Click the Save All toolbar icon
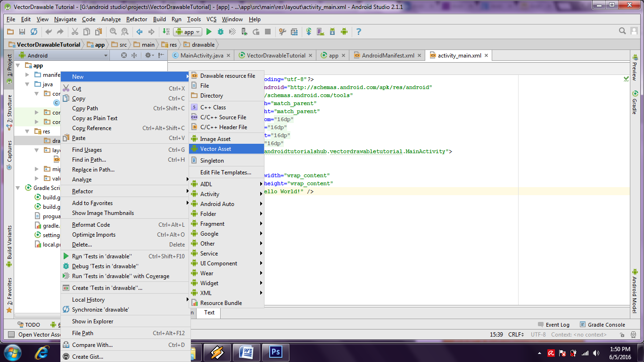644x362 pixels. pos(22,32)
